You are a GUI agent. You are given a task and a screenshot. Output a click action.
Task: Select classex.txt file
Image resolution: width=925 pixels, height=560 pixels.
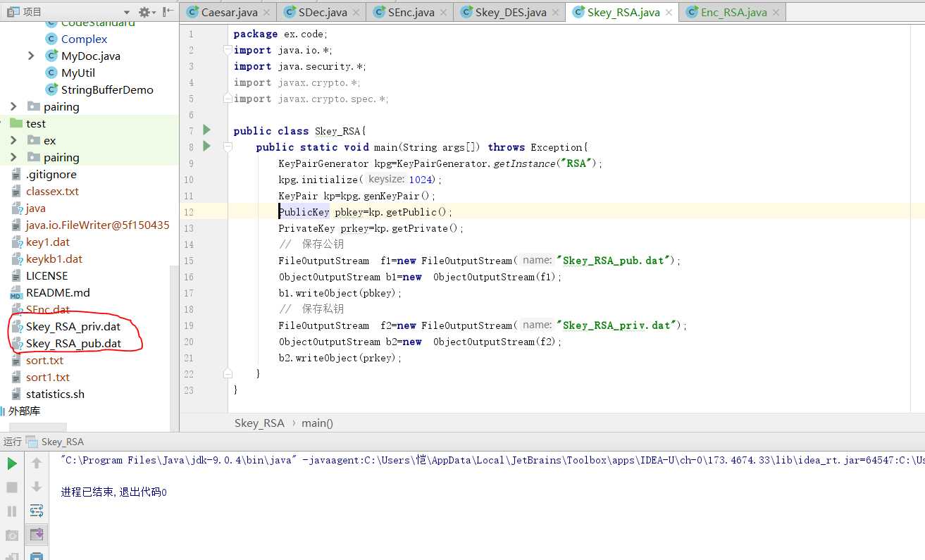[52, 191]
